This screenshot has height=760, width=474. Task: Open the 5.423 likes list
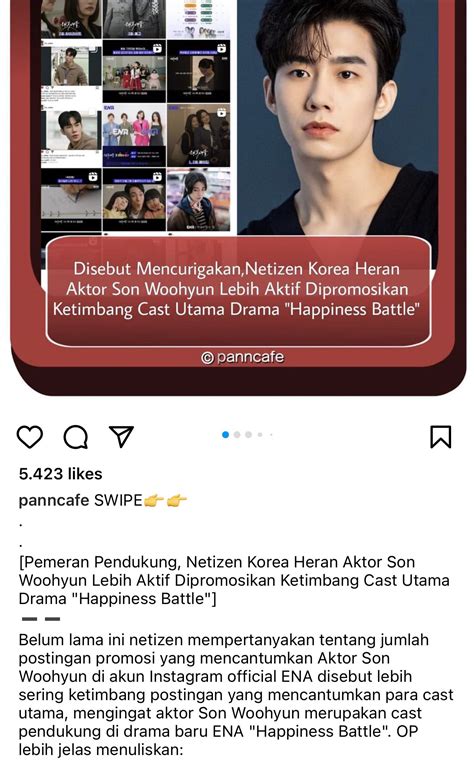click(x=61, y=474)
